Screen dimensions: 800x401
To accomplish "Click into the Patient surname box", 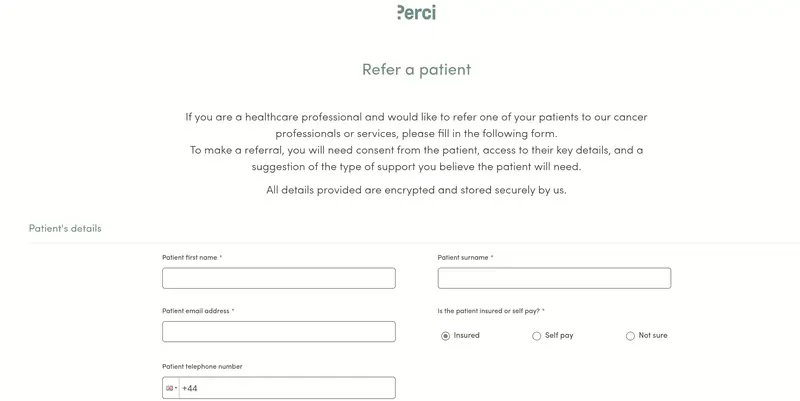I will tap(554, 278).
